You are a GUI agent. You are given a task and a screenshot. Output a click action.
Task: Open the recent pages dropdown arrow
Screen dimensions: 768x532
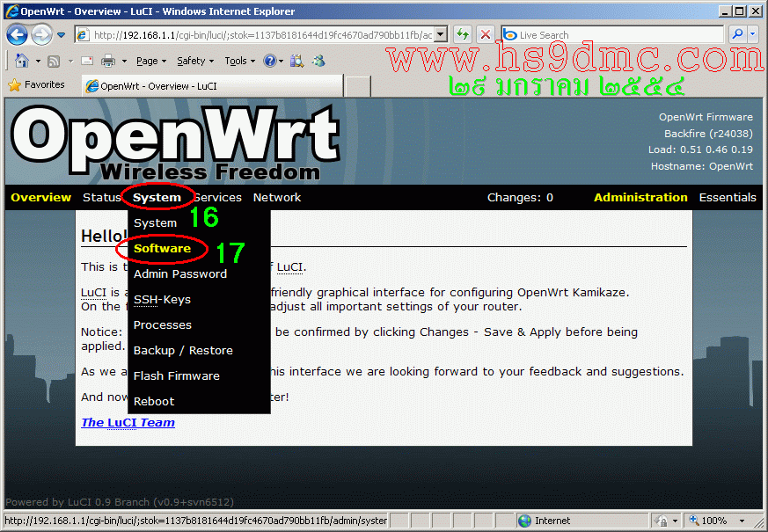tap(62, 35)
